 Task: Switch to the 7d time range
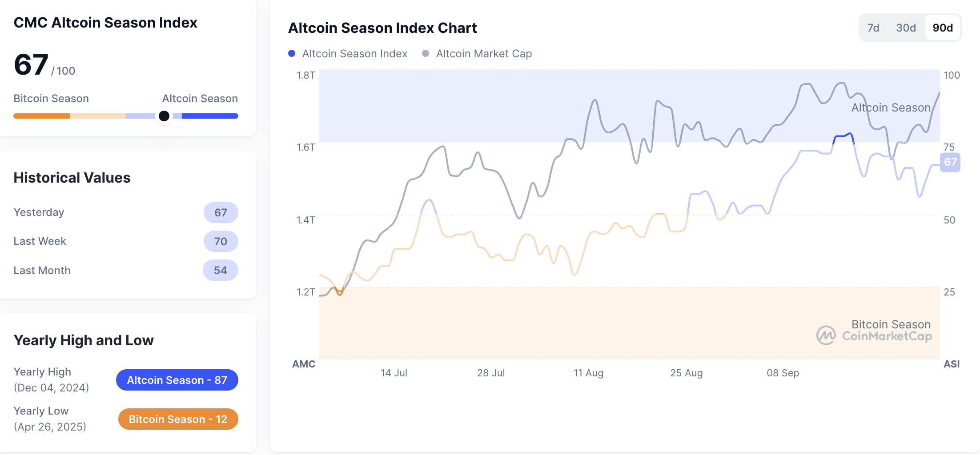pyautogui.click(x=873, y=28)
